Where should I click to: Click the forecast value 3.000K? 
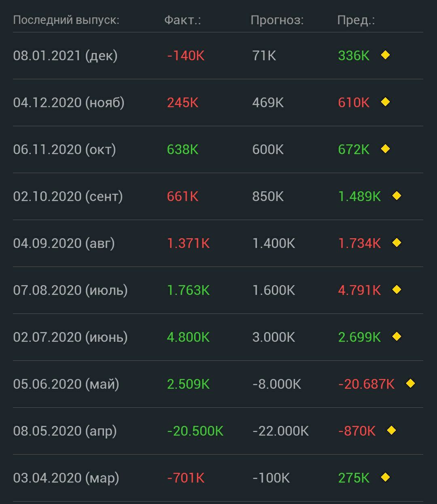click(x=274, y=337)
